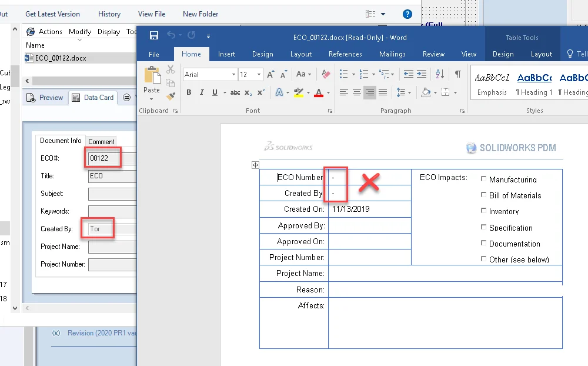This screenshot has width=588, height=366.
Task: Open the Paste dropdown arrow
Action: [152, 99]
